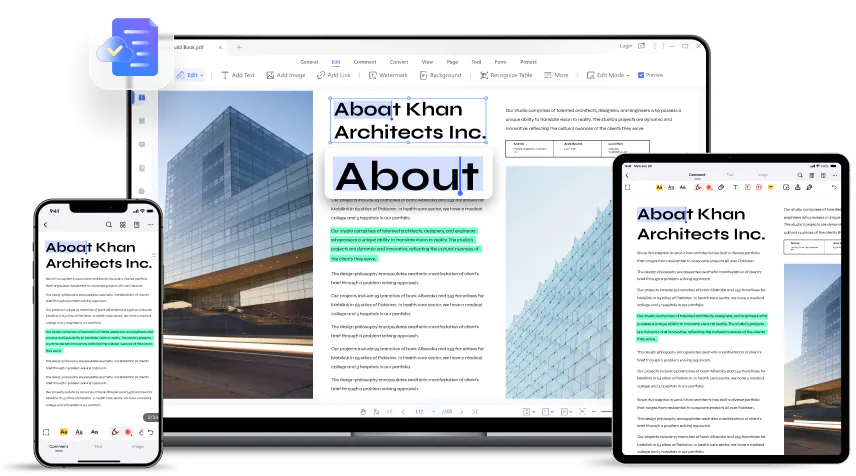Select the strikethrough tool on phone
856x476 pixels.
click(94, 432)
